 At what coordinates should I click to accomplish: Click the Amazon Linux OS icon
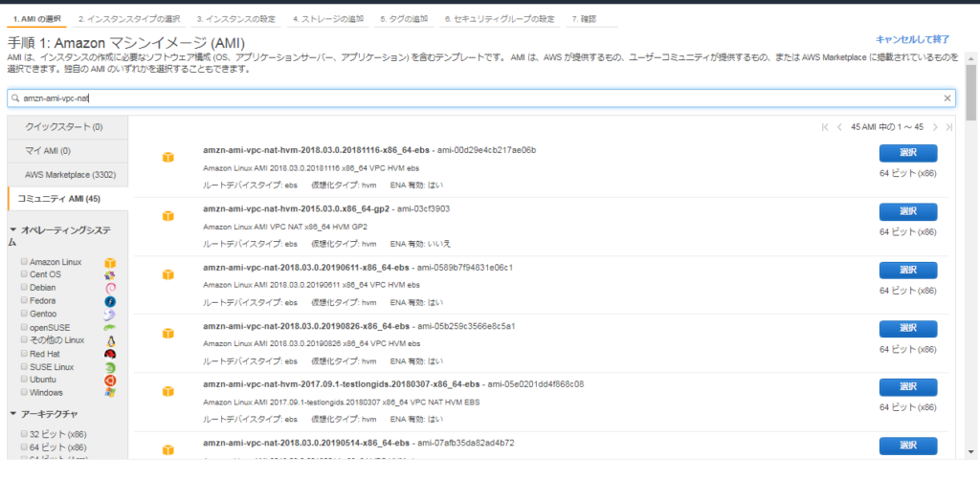coord(110,262)
